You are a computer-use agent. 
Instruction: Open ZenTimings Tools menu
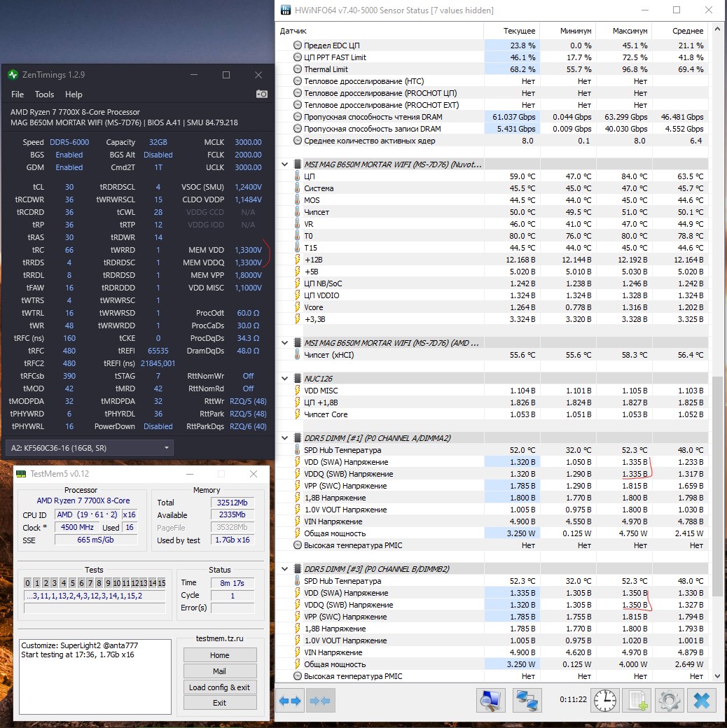pos(44,94)
